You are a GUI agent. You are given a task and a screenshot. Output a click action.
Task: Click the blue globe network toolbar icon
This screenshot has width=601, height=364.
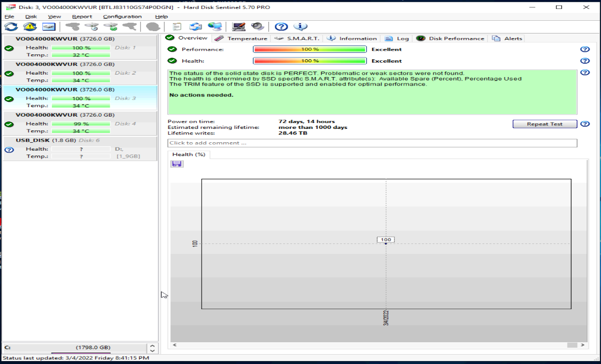point(215,27)
